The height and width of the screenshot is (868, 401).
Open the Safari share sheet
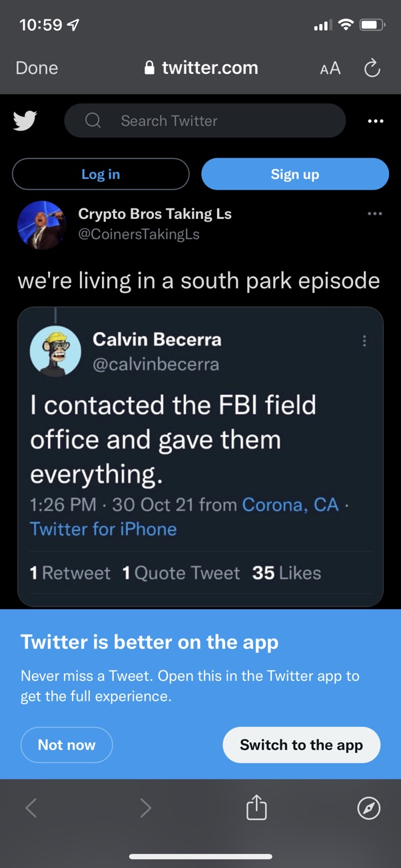(256, 808)
